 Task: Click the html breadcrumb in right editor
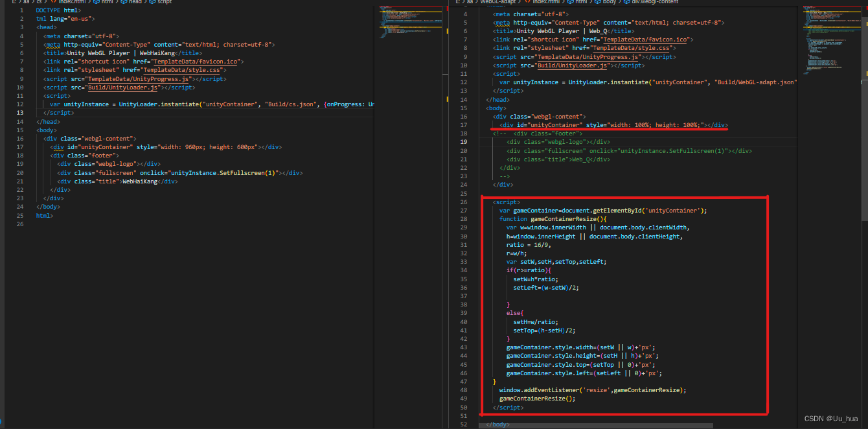582,2
